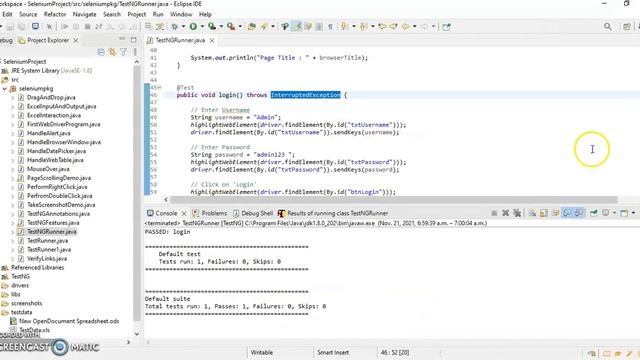The height and width of the screenshot is (360, 640).
Task: Click the Filter funnel icon in Project Explorer
Action: (123, 52)
